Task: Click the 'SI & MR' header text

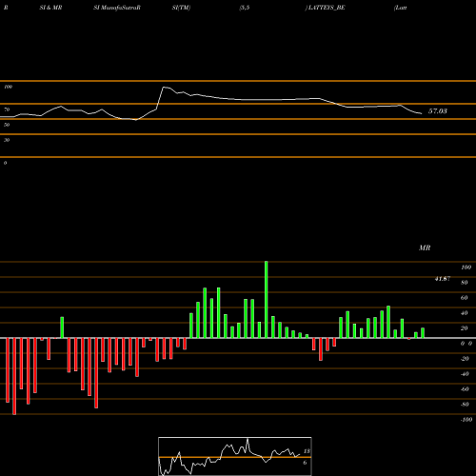Action: (x=50, y=8)
